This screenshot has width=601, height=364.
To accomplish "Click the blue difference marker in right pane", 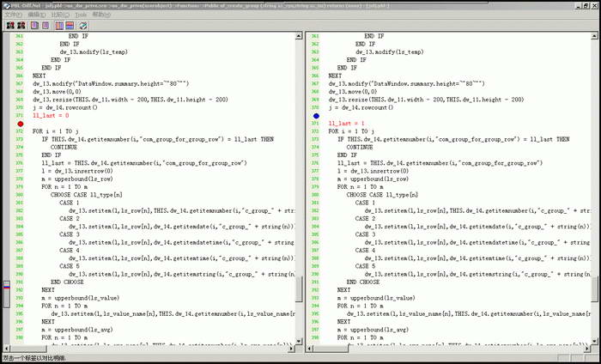I will pyautogui.click(x=316, y=116).
